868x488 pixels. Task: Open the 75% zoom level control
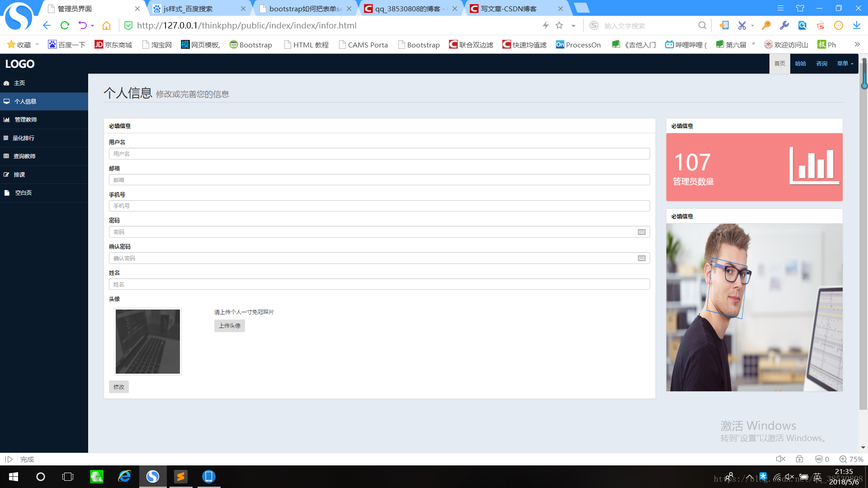(851, 459)
